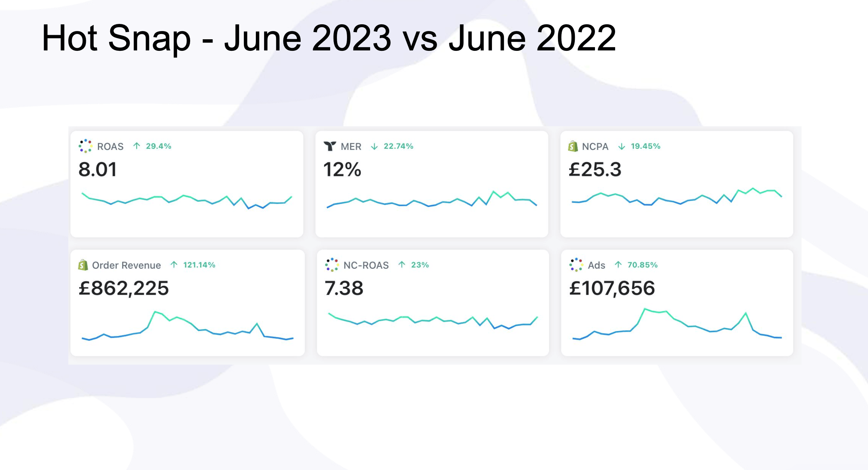Click the Shopify icon beside NCPA
Image resolution: width=868 pixels, height=470 pixels.
[x=573, y=146]
